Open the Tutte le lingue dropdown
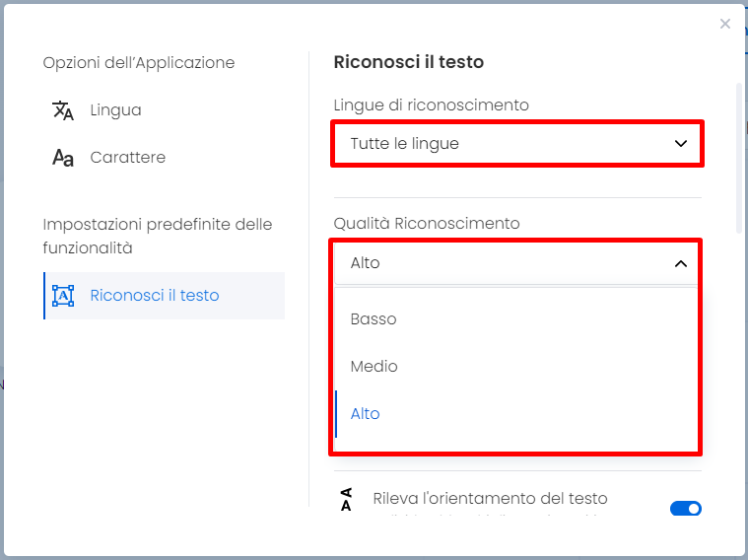This screenshot has height=560, width=748. tap(517, 144)
